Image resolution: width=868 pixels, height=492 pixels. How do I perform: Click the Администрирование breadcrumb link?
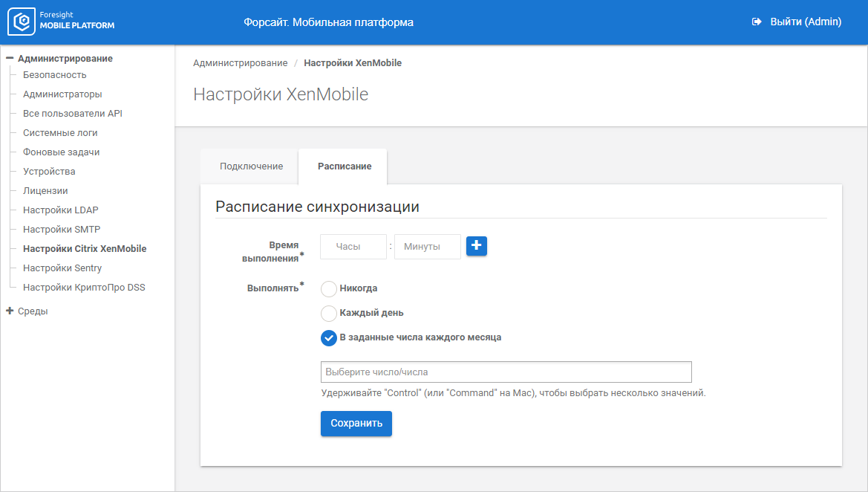(240, 63)
